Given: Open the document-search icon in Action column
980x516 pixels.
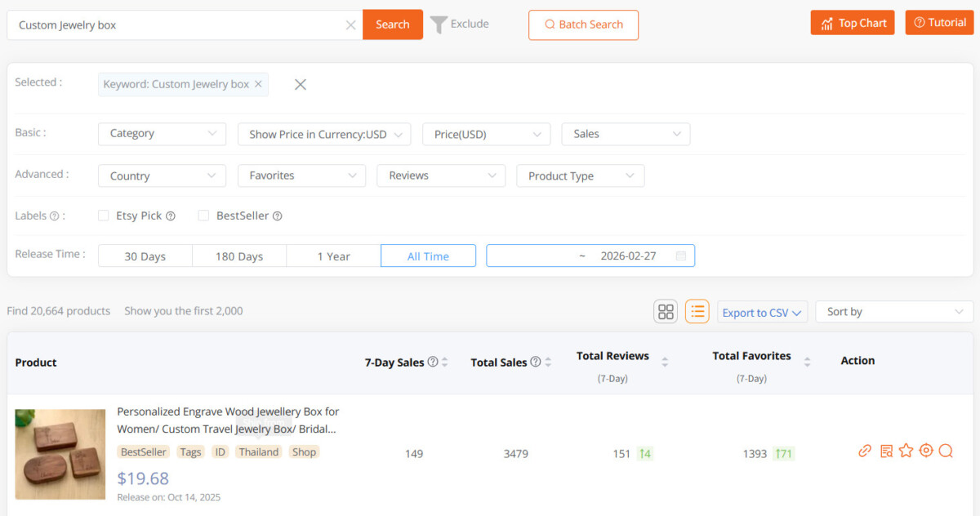Looking at the screenshot, I should 886,451.
